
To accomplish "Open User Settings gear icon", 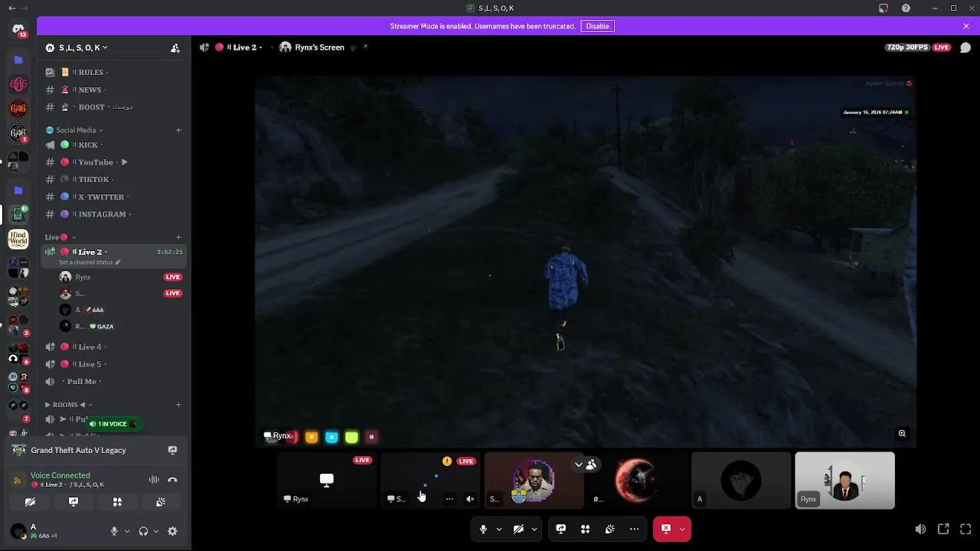I will [172, 531].
